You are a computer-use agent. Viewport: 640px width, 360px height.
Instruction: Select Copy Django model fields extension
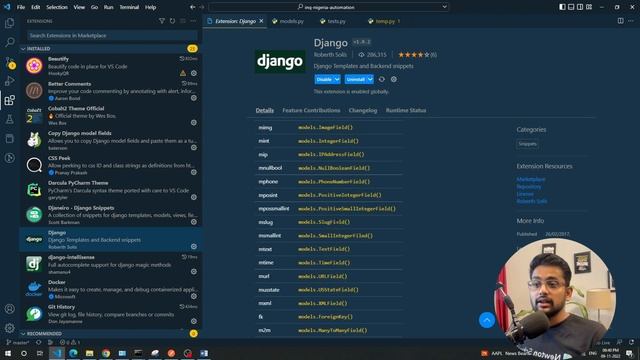(111, 140)
